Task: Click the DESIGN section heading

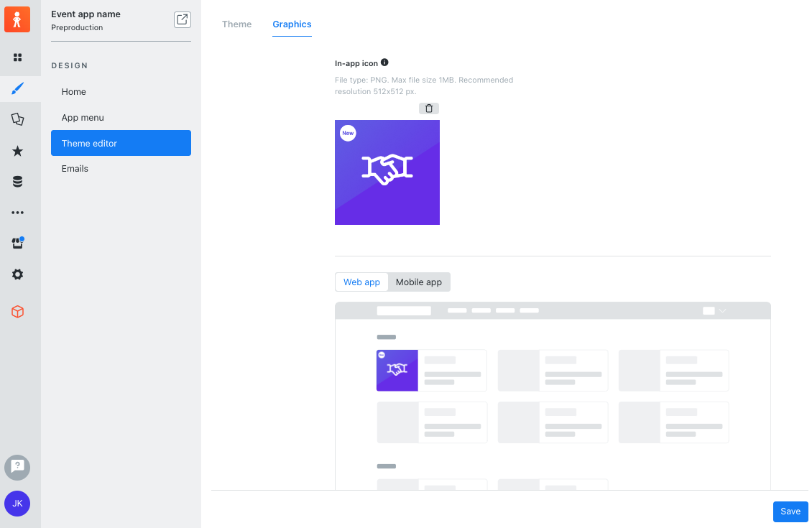Action: 70,66
